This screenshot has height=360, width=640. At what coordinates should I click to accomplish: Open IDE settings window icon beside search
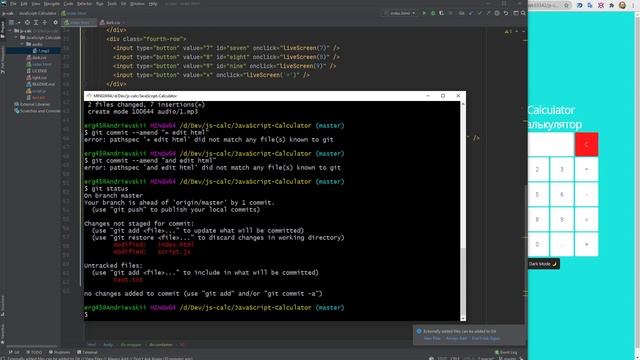(516, 13)
